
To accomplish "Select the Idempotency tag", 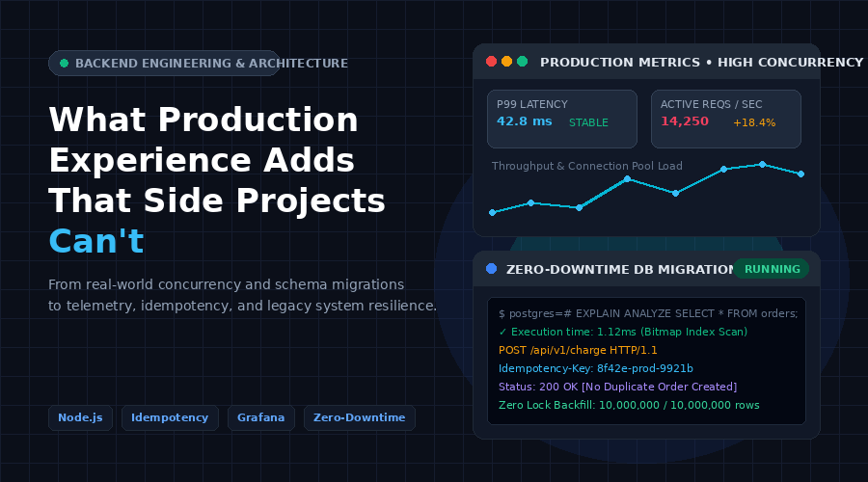I will coord(170,417).
